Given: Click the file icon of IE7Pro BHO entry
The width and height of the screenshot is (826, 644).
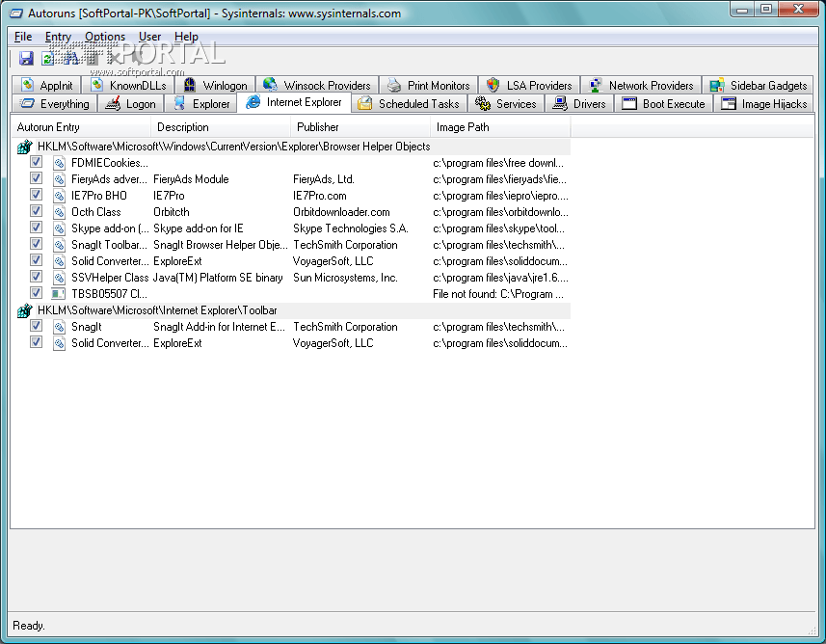Looking at the screenshot, I should 59,196.
